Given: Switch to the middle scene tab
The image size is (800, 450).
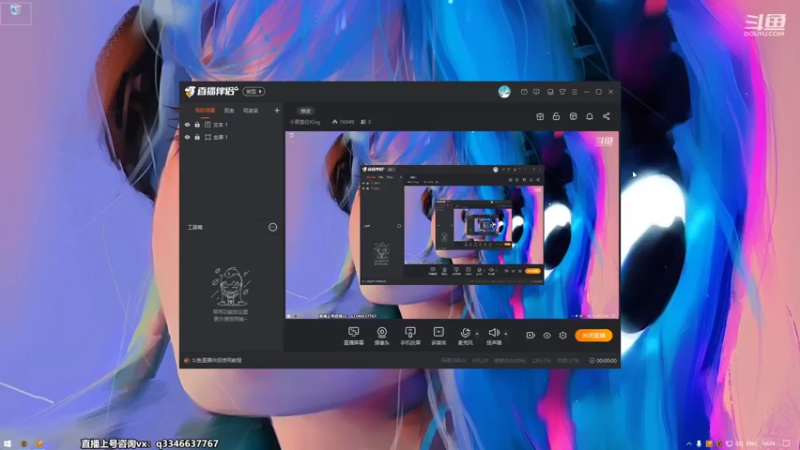Looking at the screenshot, I should 229,111.
